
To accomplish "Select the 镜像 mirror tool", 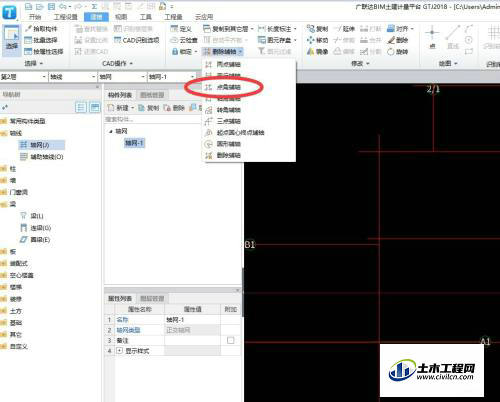I will 318,52.
